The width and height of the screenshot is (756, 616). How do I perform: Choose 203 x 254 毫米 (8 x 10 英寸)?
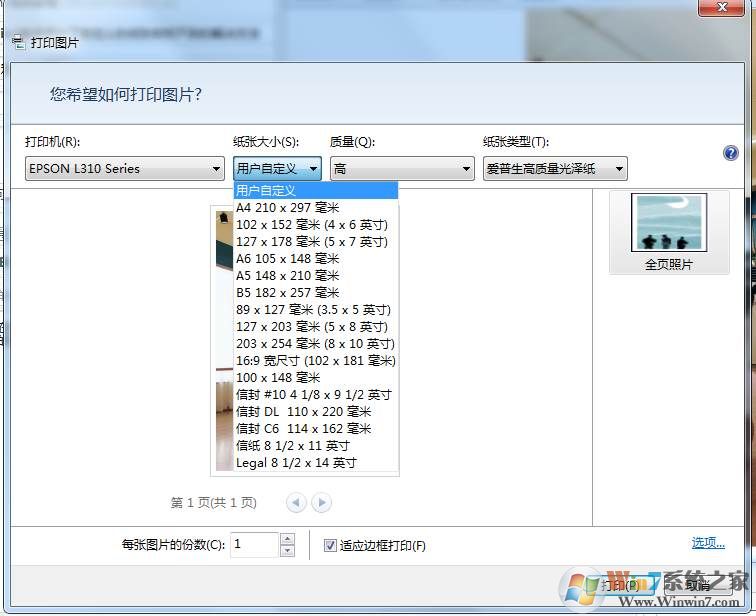click(316, 344)
